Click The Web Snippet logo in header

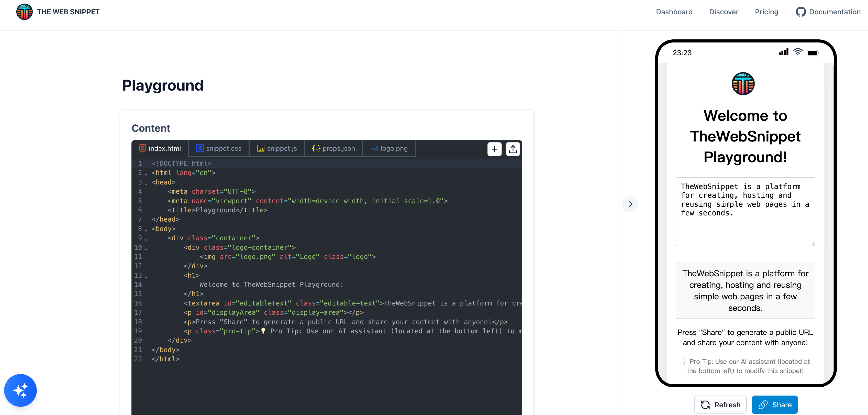coord(25,12)
